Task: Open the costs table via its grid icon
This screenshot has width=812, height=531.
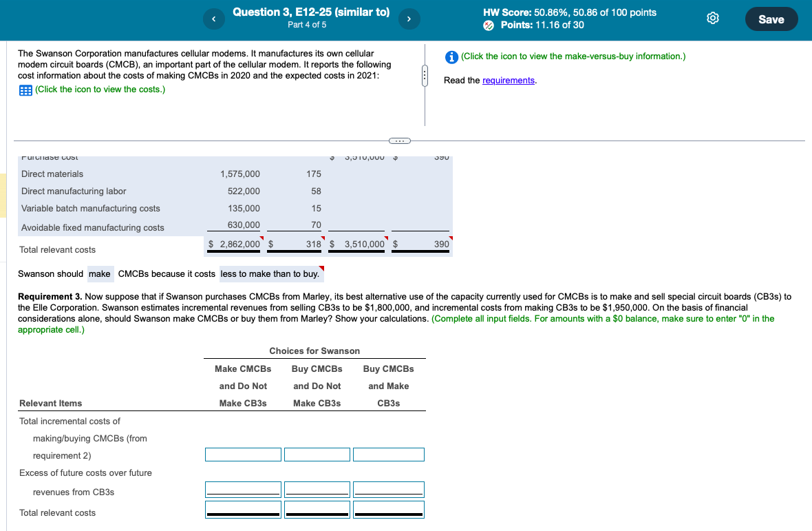Action: (x=25, y=89)
